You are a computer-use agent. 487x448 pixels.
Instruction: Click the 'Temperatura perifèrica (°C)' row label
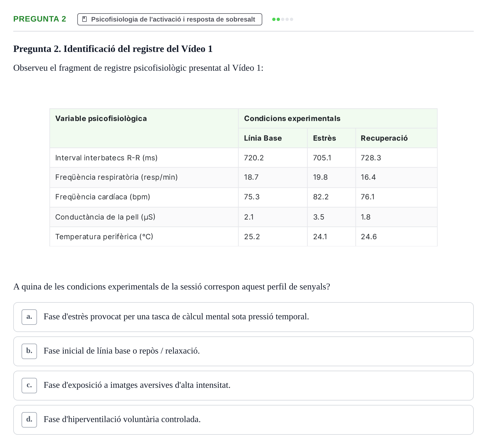coord(104,237)
